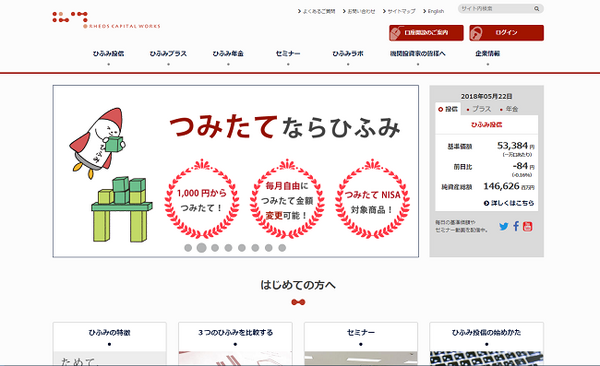Viewport: 600px width, 366px height.
Task: Select the プラス tab in price panel
Action: point(478,109)
